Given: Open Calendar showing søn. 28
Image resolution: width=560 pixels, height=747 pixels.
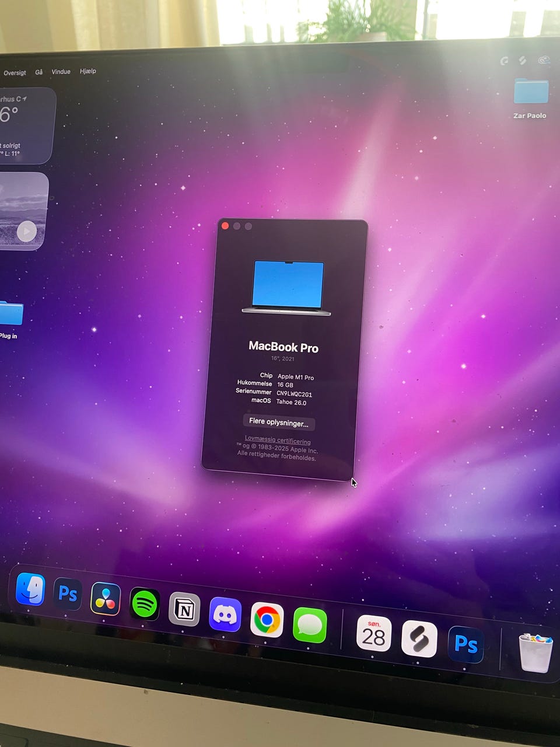Looking at the screenshot, I should (x=373, y=633).
